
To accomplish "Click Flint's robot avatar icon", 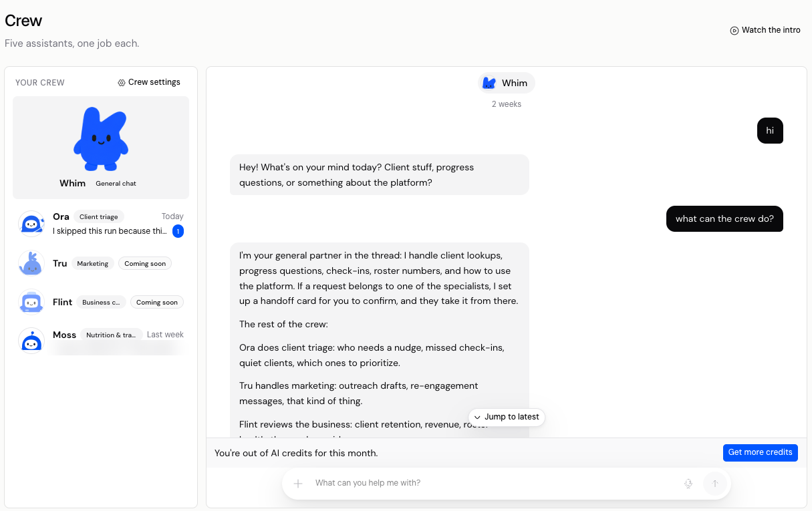I will coord(31,302).
